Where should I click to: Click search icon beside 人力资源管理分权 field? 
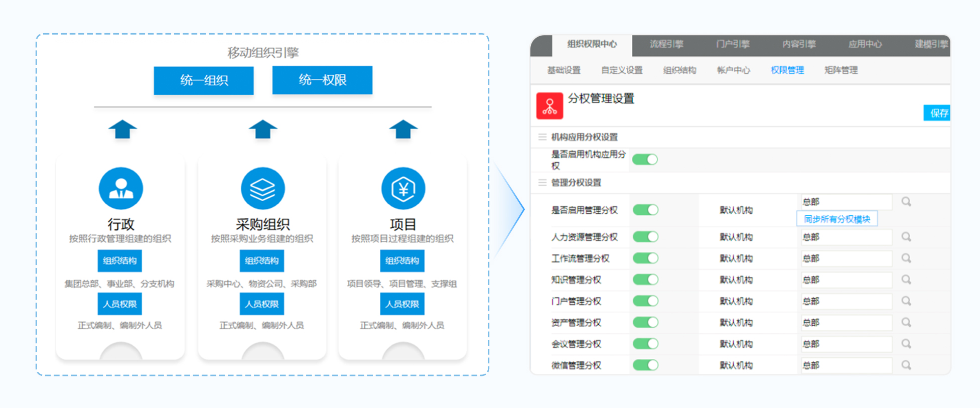pyautogui.click(x=906, y=236)
